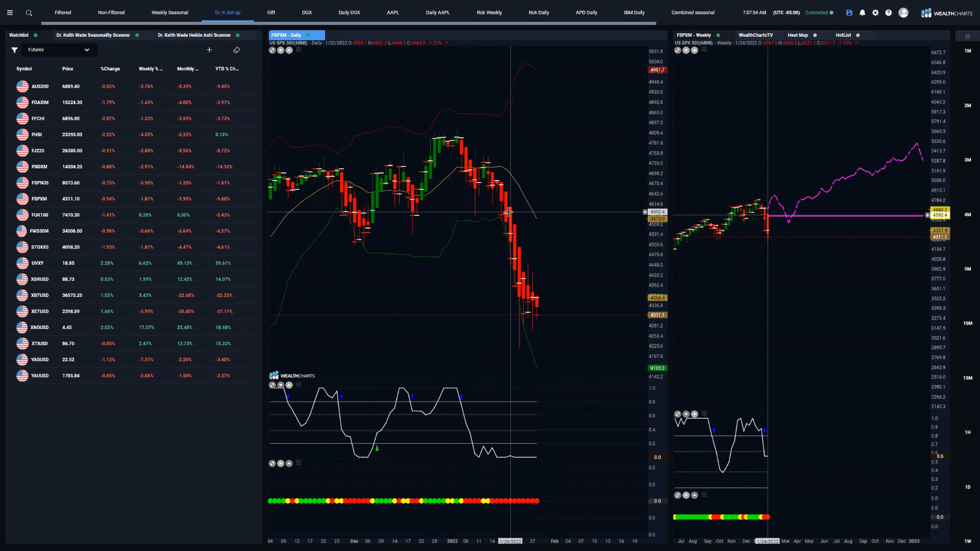Viewport: 980px width, 551px height.
Task: Expand the weekly chart OHLC dropdown arrow
Action: coord(856,43)
